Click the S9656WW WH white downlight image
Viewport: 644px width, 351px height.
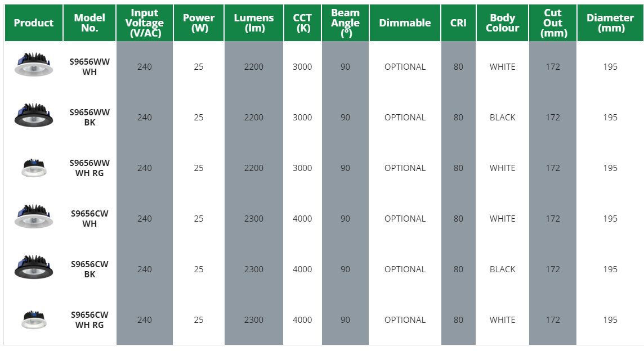pyautogui.click(x=34, y=65)
